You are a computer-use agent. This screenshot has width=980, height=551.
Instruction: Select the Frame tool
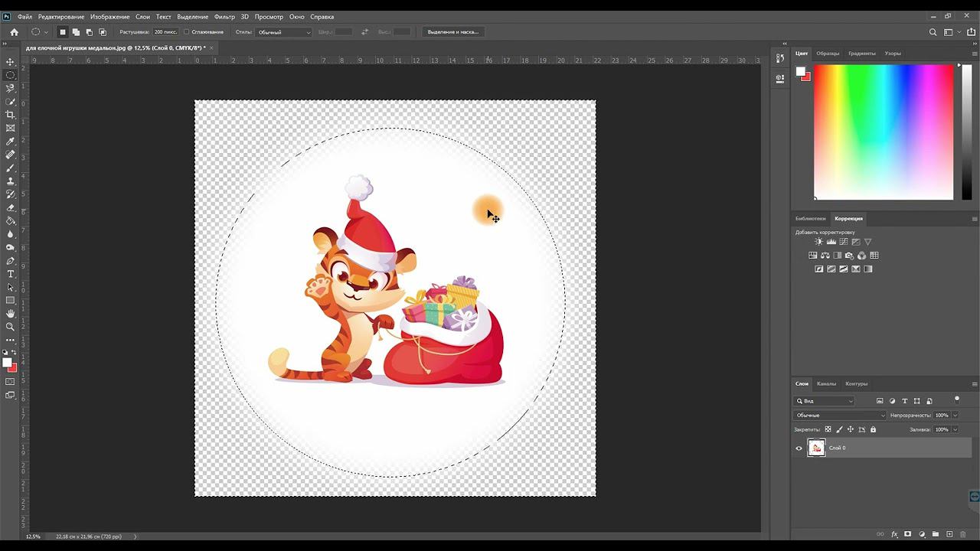(x=10, y=128)
